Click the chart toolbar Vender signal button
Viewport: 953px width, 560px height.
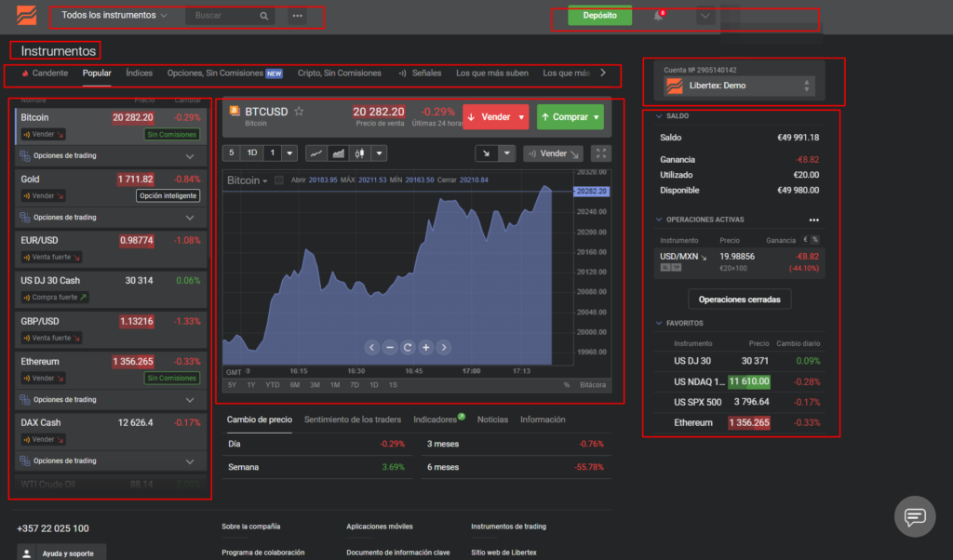(x=553, y=153)
